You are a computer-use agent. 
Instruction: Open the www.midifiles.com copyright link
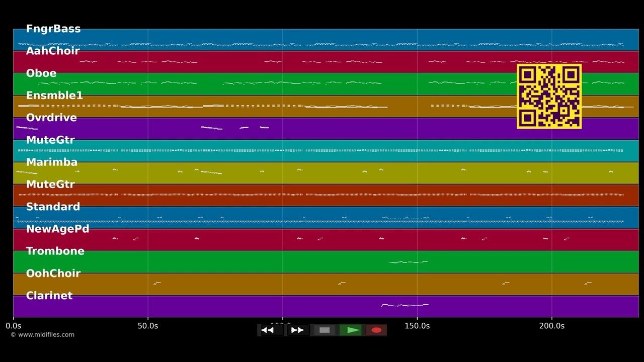[43, 335]
